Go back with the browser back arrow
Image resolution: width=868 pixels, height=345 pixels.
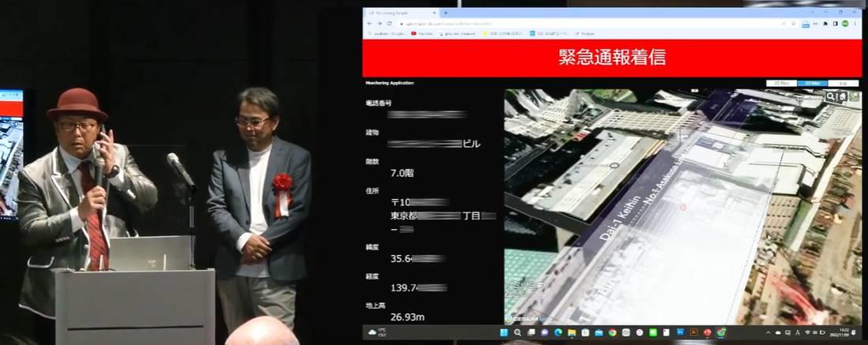click(x=370, y=24)
